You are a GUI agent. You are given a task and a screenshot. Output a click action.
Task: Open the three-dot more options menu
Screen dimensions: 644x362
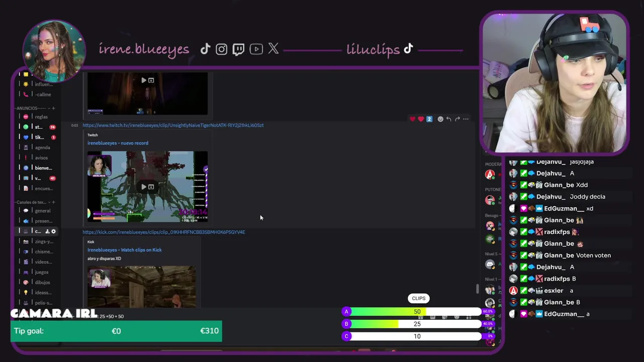pyautogui.click(x=466, y=119)
